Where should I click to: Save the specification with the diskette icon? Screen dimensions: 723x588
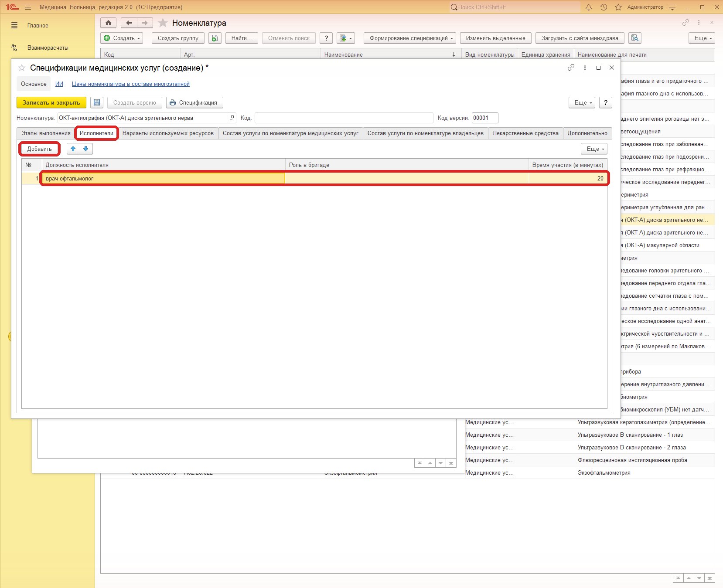(x=97, y=102)
